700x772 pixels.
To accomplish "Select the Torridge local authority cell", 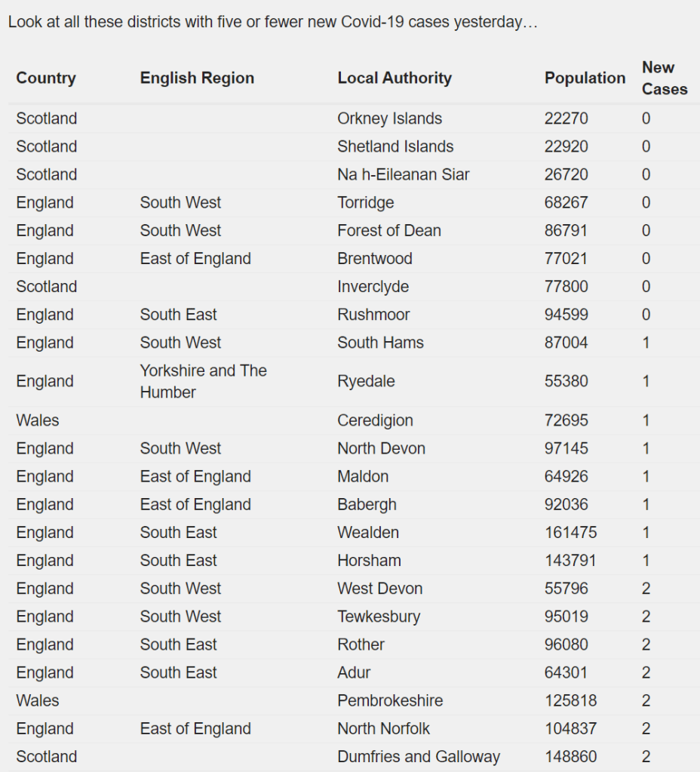I will click(365, 202).
